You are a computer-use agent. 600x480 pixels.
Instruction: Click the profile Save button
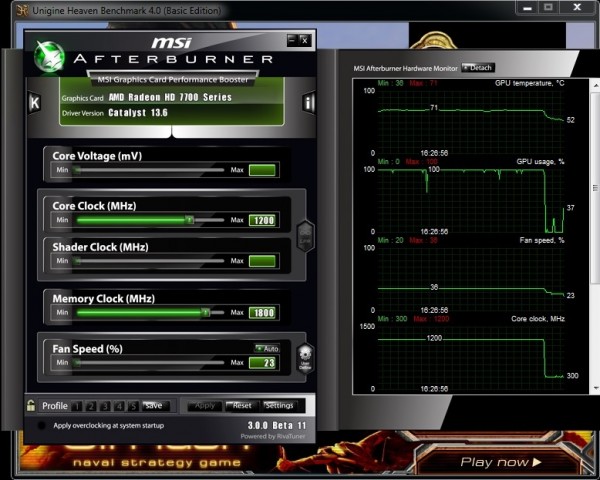pos(155,406)
